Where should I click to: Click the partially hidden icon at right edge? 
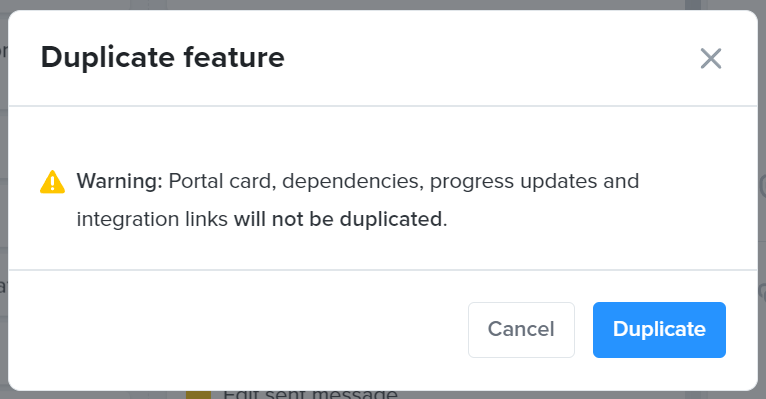pos(763,186)
